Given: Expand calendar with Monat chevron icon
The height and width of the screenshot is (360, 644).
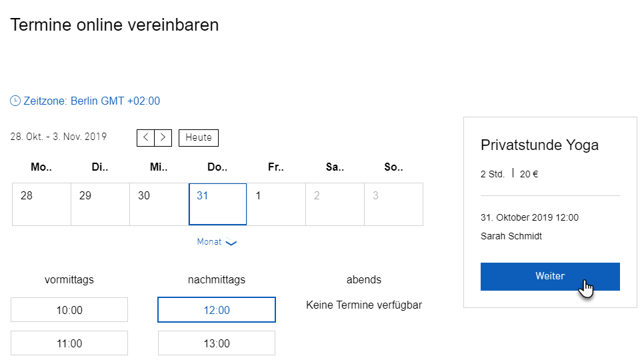Looking at the screenshot, I should (x=231, y=243).
